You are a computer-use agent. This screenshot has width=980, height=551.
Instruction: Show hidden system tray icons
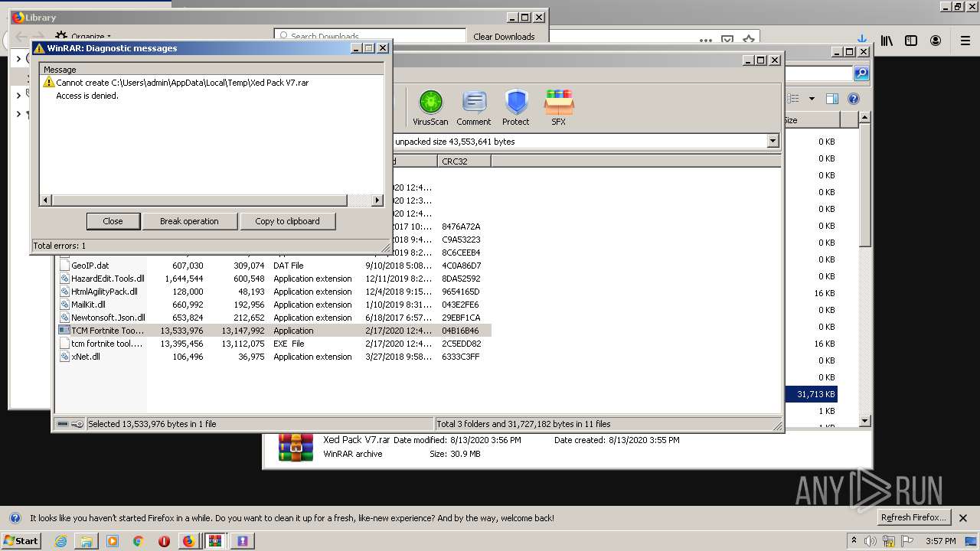(854, 540)
